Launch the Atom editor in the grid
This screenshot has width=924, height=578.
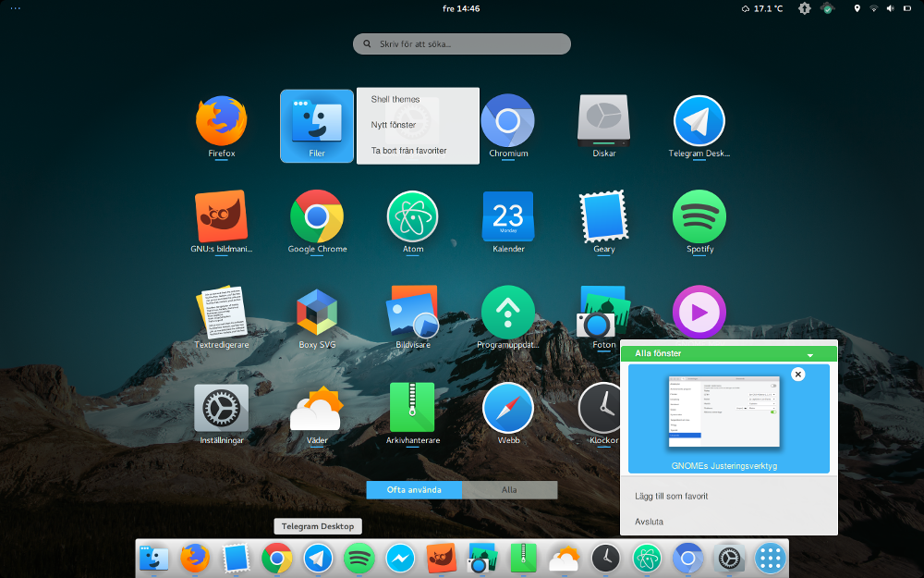tap(412, 222)
